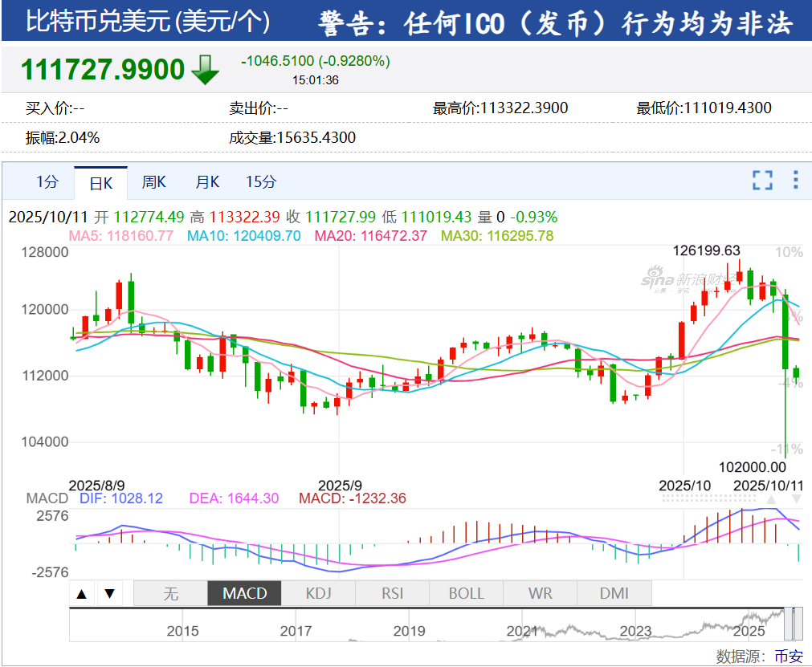This screenshot has height=667, width=812.
Task: Enable the KDJ indicator
Action: pos(319,594)
